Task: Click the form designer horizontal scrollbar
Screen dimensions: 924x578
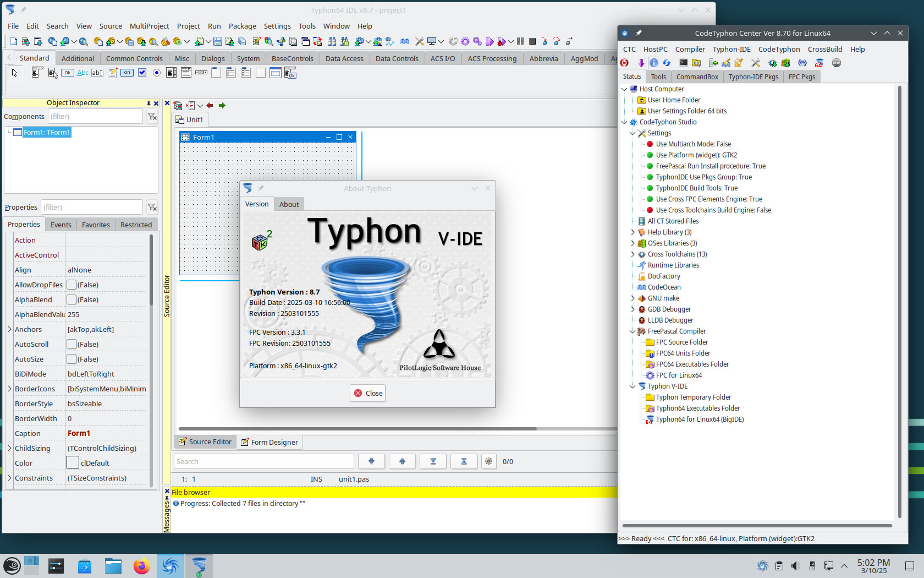Action: pyautogui.click(x=358, y=428)
